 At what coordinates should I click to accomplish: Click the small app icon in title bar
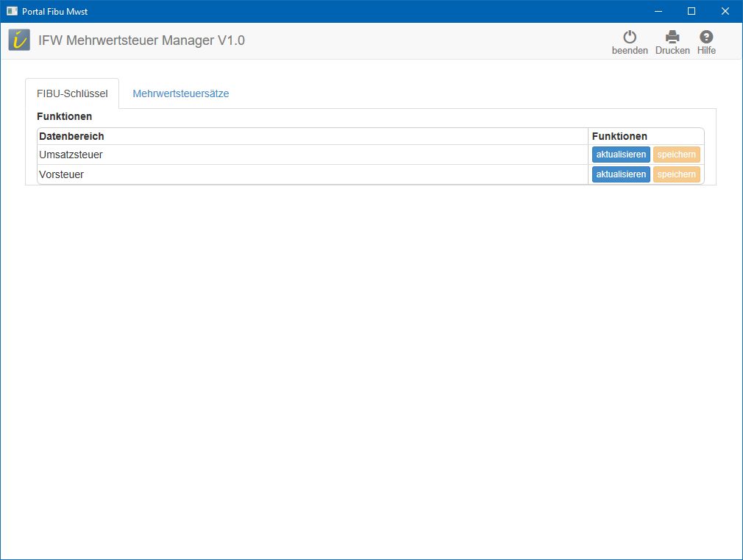[12, 11]
